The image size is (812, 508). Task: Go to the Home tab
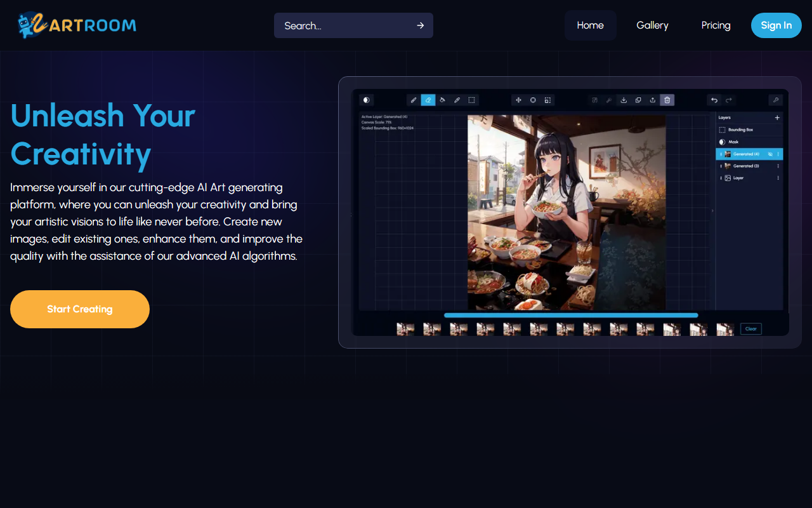(x=591, y=25)
